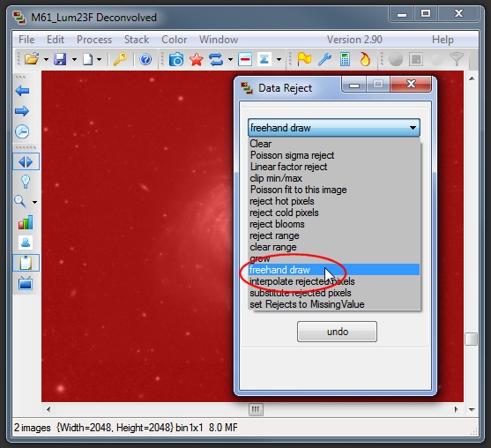Viewport: 491px width, 448px height.
Task: Click the vertical scrollbar thumb
Action: 471,339
